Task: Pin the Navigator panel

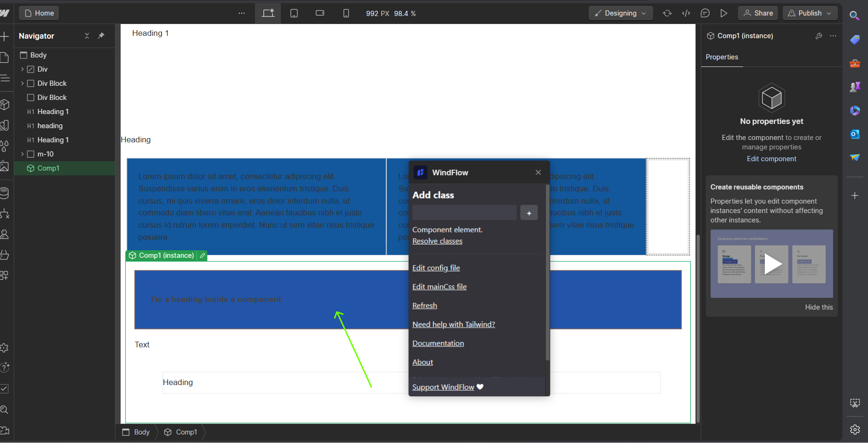Action: click(101, 36)
